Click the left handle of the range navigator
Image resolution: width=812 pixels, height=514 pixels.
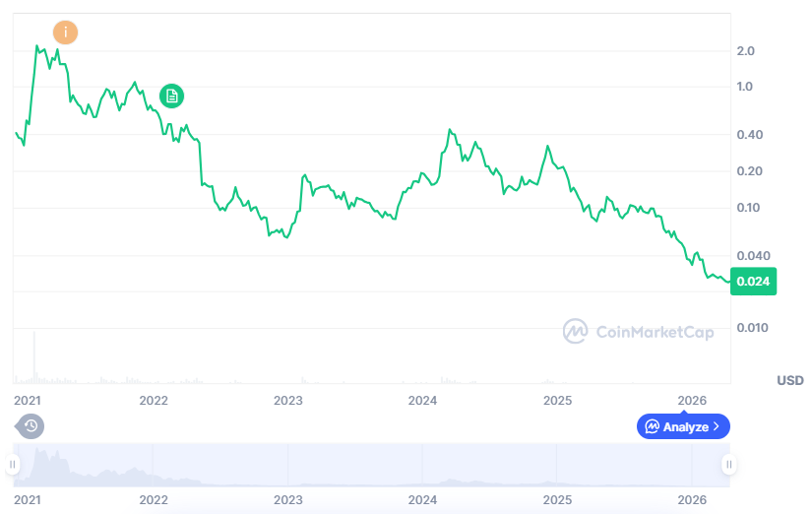(x=13, y=464)
